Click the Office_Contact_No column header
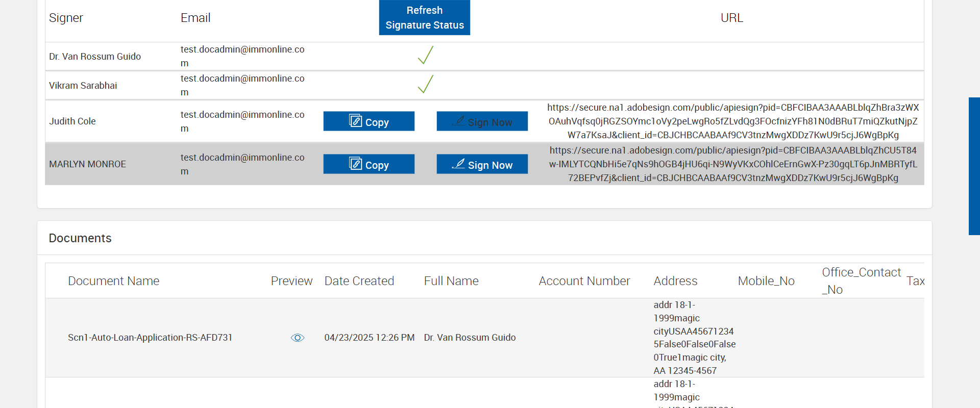Viewport: 980px width, 408px height. 862,281
